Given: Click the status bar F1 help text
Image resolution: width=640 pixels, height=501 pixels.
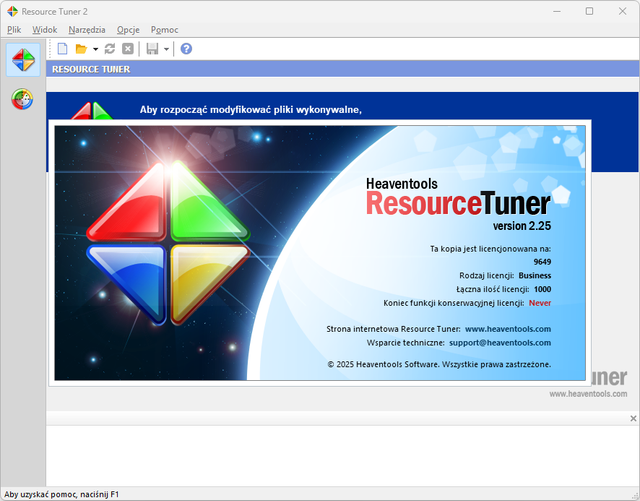Looking at the screenshot, I should tap(62, 494).
